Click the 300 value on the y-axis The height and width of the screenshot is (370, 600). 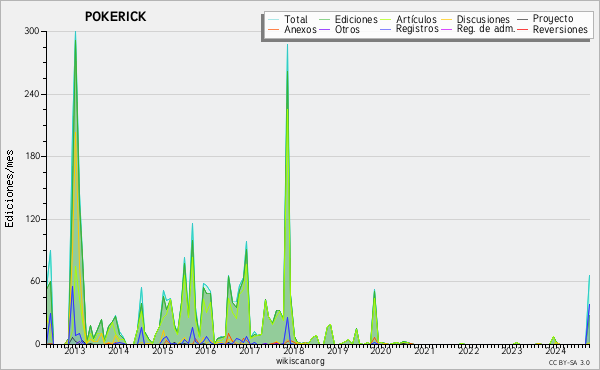click(32, 31)
